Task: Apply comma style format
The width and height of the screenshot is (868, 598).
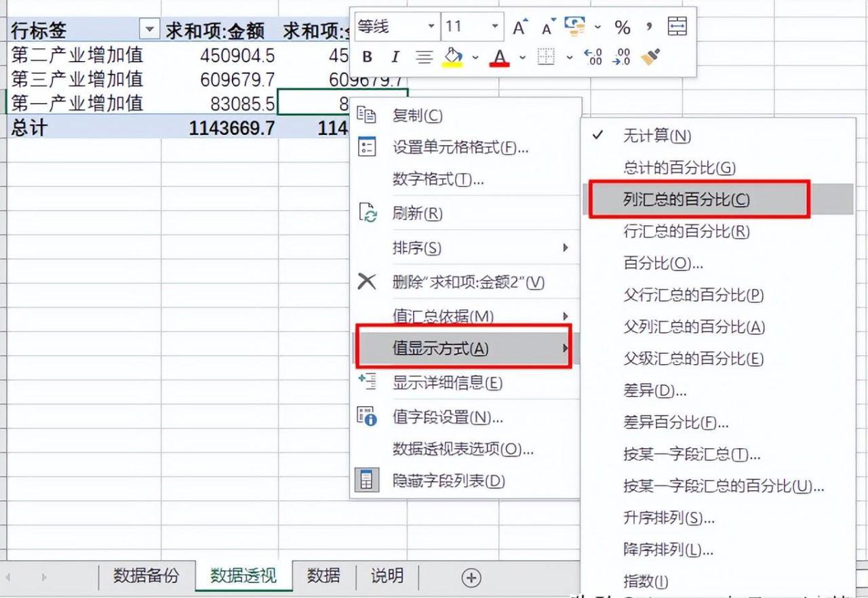Action: click(649, 27)
